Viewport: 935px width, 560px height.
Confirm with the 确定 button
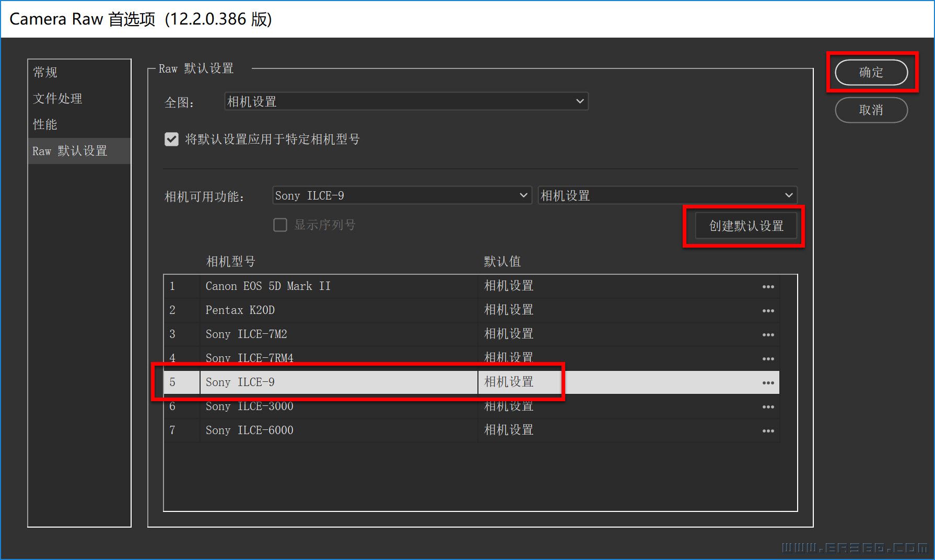tap(871, 72)
